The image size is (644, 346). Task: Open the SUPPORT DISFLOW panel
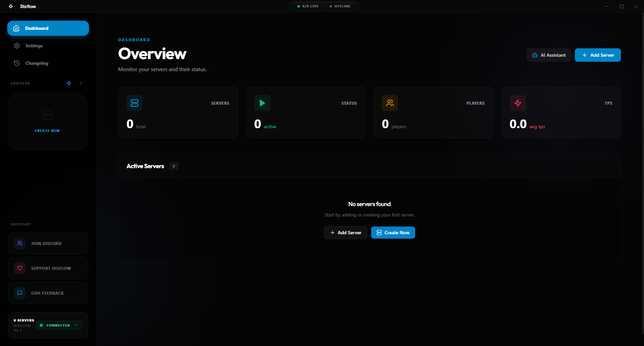tap(48, 268)
